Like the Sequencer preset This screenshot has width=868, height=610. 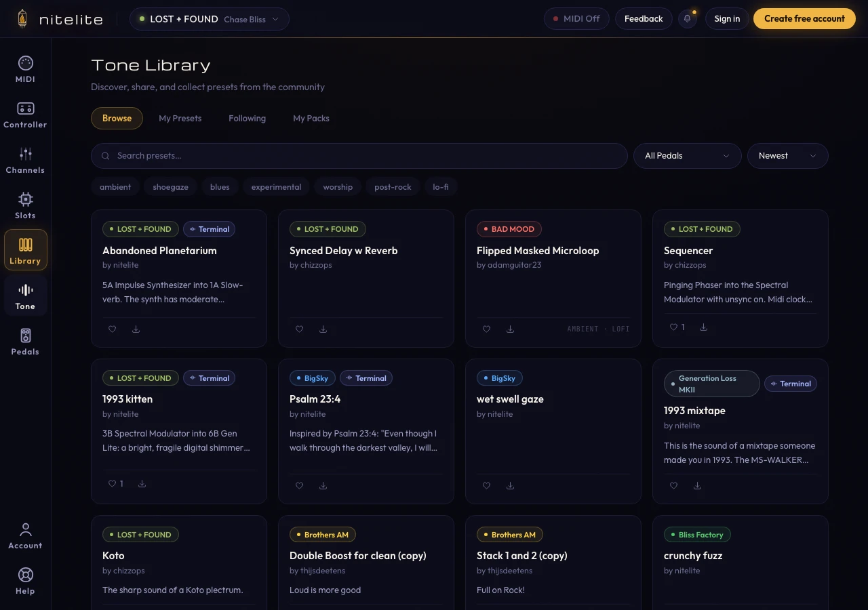(677, 327)
